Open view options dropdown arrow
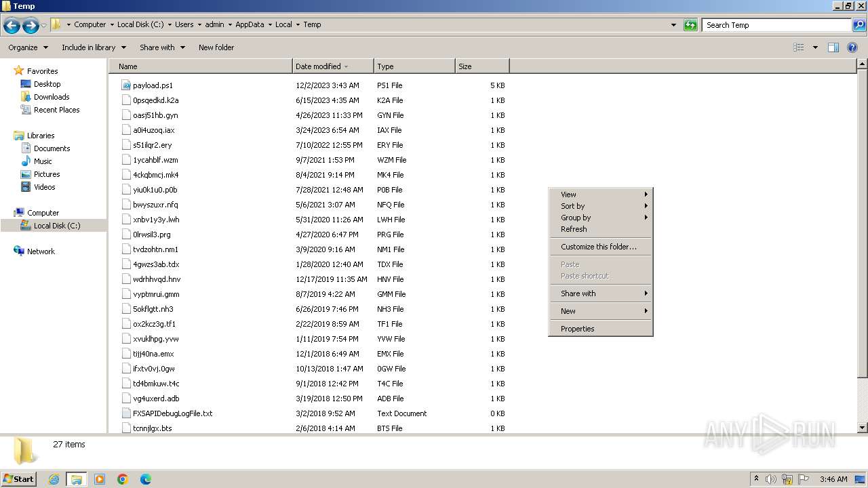Image resolution: width=868 pixels, height=488 pixels. [815, 47]
